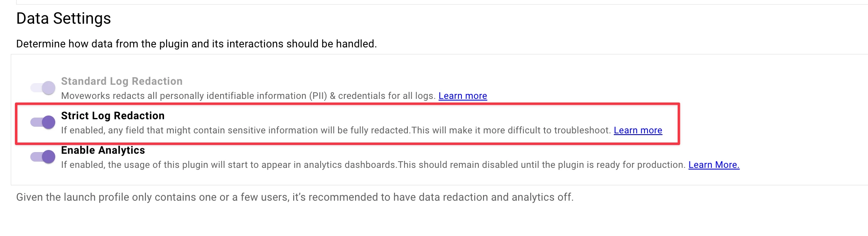Click the purple knob of Enable Analytics
Screen dimensions: 868x236
click(49, 157)
